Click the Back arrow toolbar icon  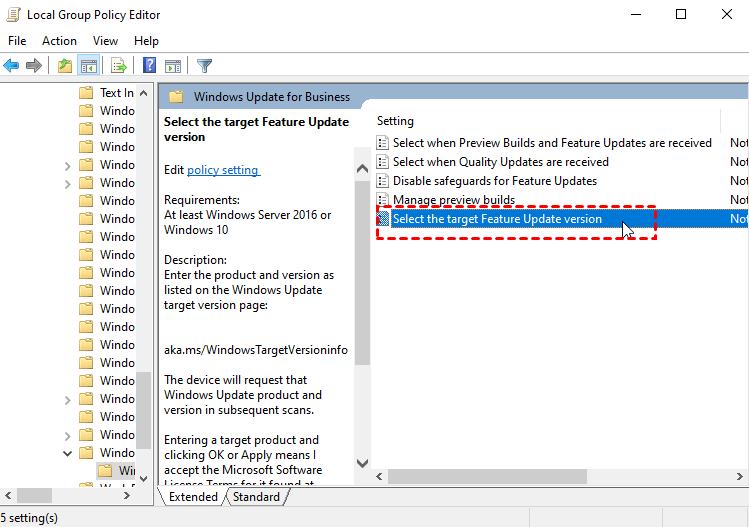11,65
